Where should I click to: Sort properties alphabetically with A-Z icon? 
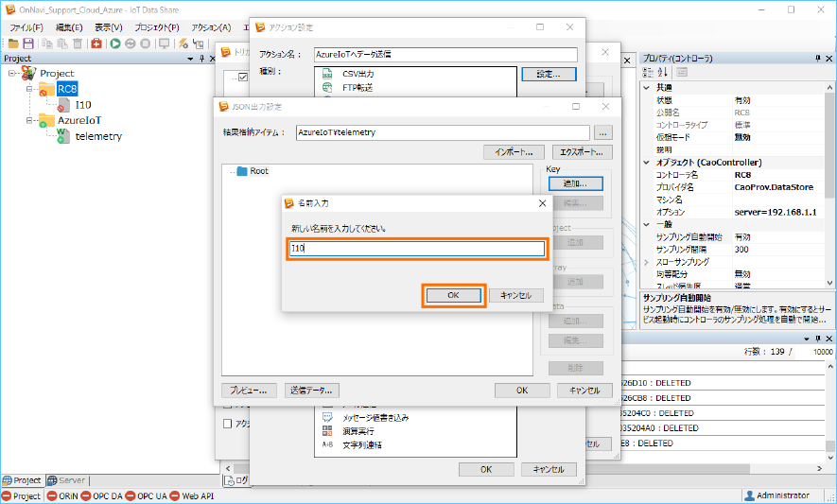tap(663, 73)
